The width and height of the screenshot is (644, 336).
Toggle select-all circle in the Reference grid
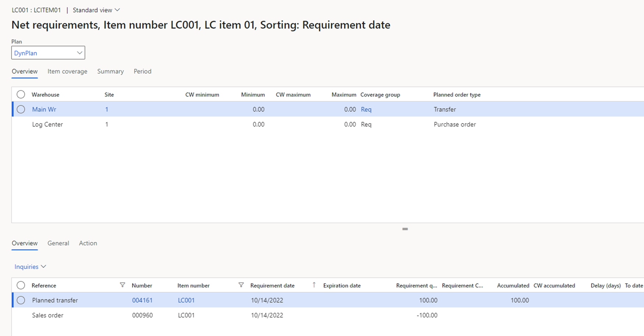(21, 286)
